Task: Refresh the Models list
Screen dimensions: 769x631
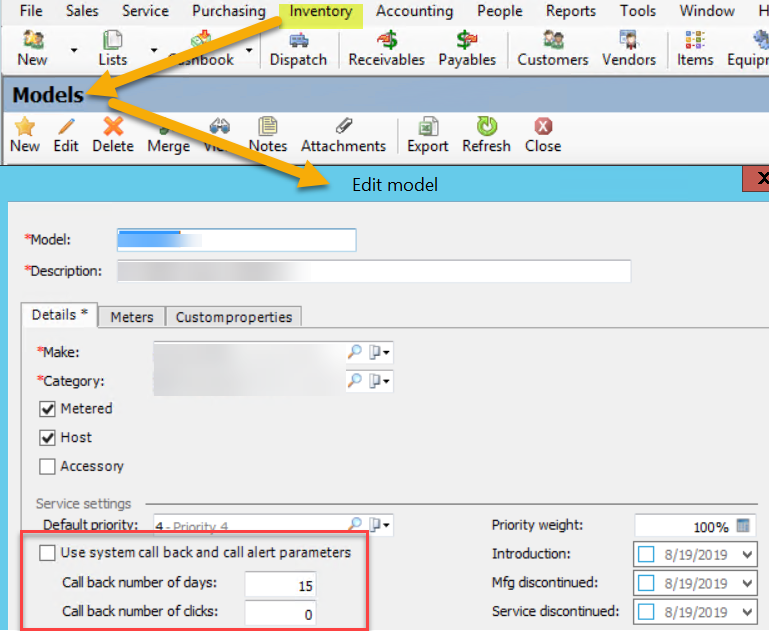Action: 487,135
